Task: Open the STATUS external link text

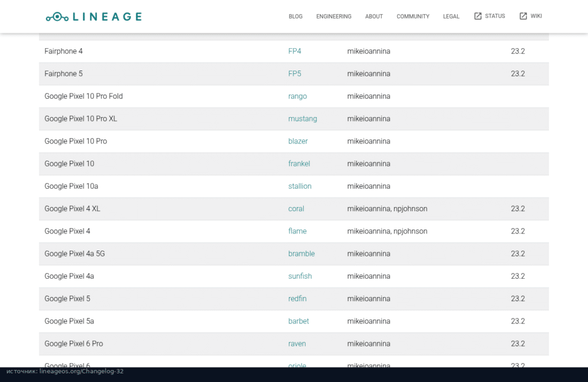Action: [495, 16]
